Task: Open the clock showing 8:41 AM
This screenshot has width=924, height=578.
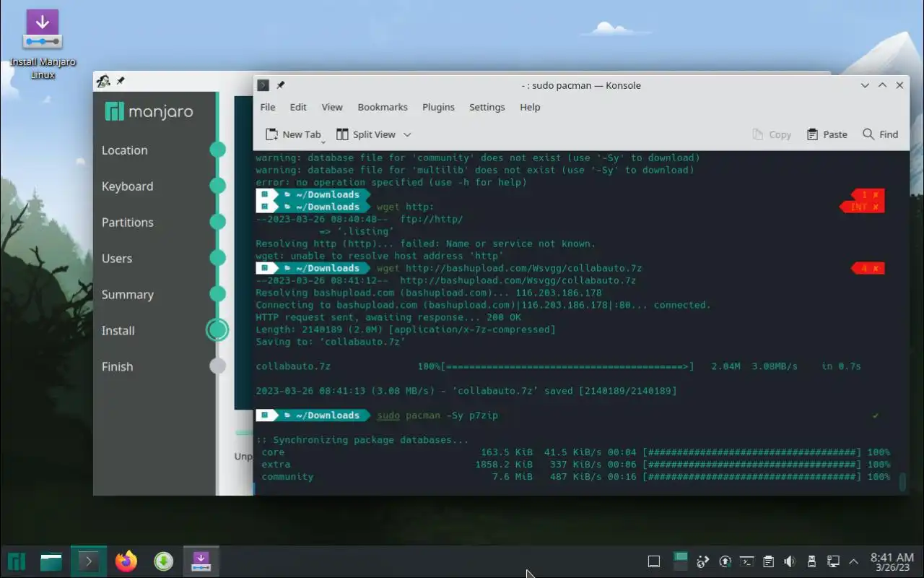Action: tap(892, 561)
